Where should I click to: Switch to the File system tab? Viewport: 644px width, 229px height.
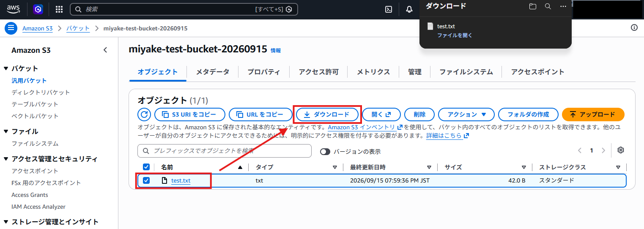466,72
